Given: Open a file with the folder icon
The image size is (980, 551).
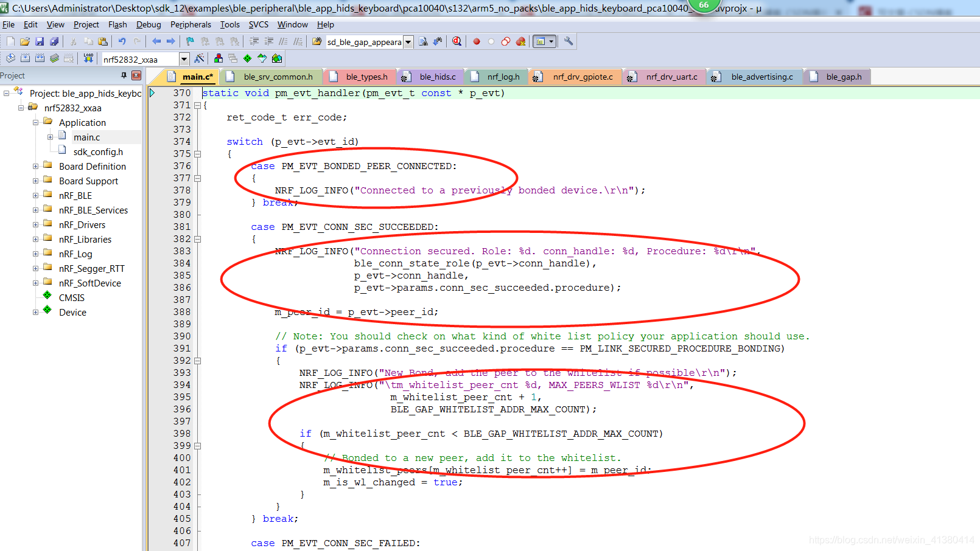Looking at the screenshot, I should 25,41.
